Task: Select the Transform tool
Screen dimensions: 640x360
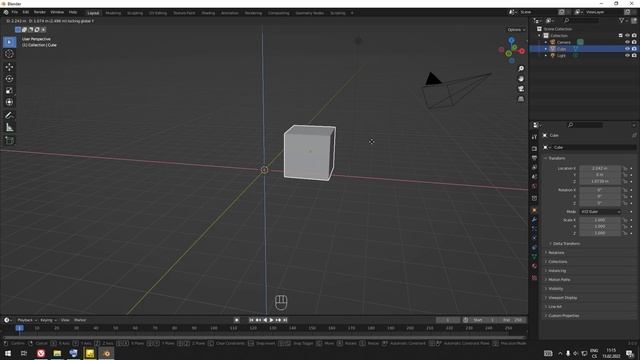Action: tap(9, 102)
